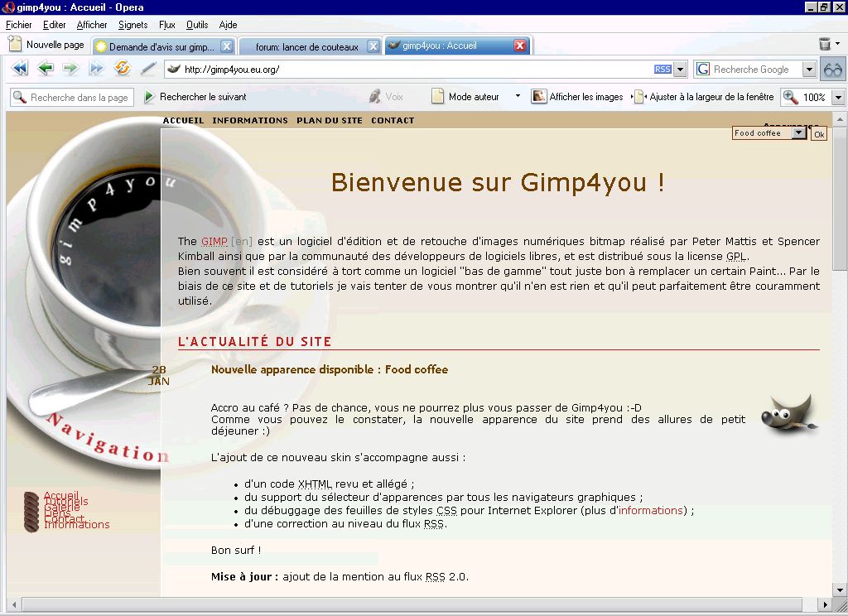Toggle Afficher les images
The image size is (848, 616).
(577, 96)
